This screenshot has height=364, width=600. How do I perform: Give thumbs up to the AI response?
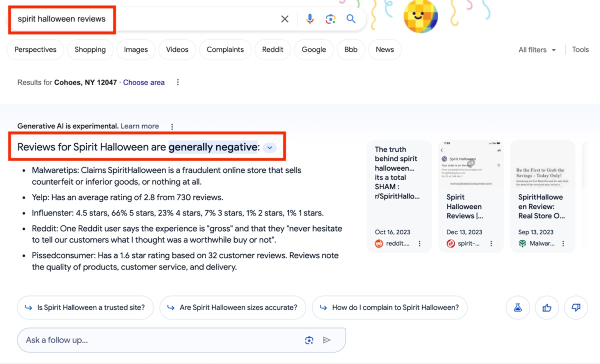click(546, 307)
